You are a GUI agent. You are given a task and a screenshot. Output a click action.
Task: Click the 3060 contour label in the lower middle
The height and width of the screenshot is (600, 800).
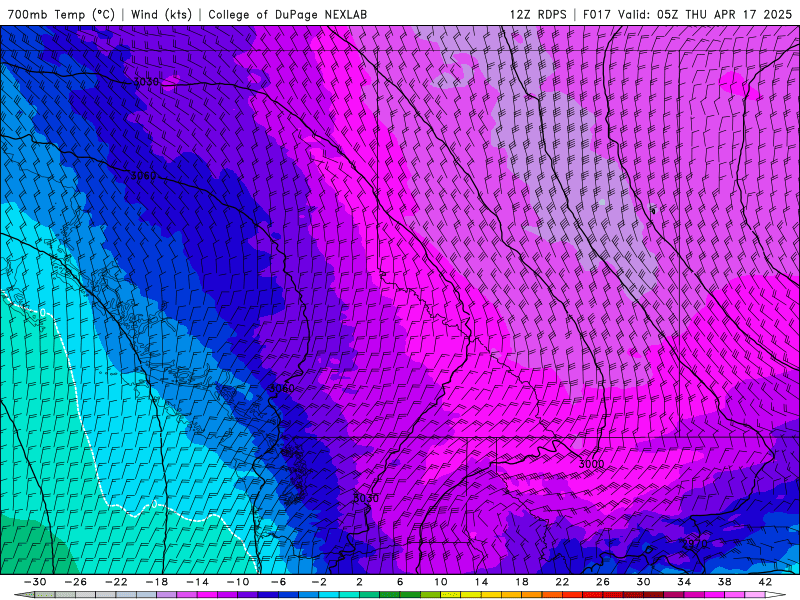pos(282,388)
